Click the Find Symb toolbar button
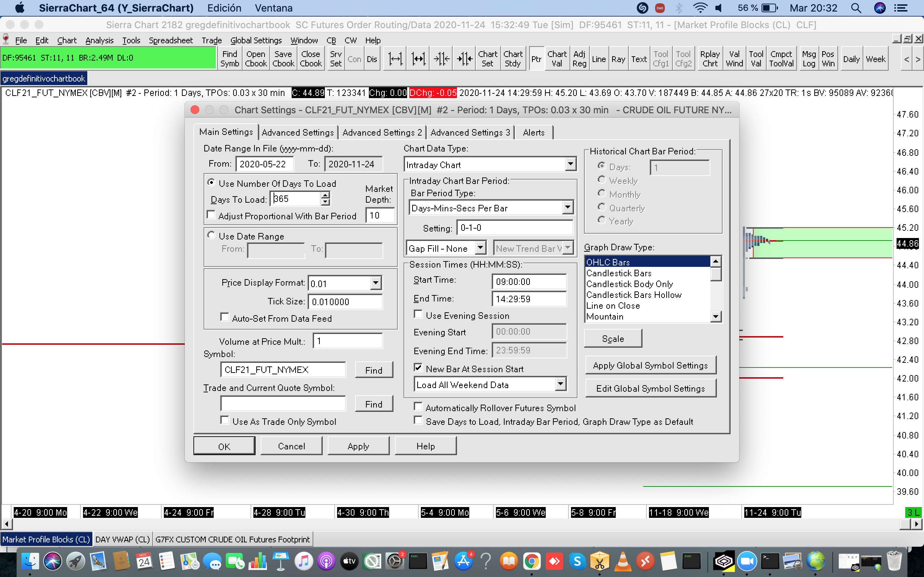924x577 pixels. pos(230,59)
